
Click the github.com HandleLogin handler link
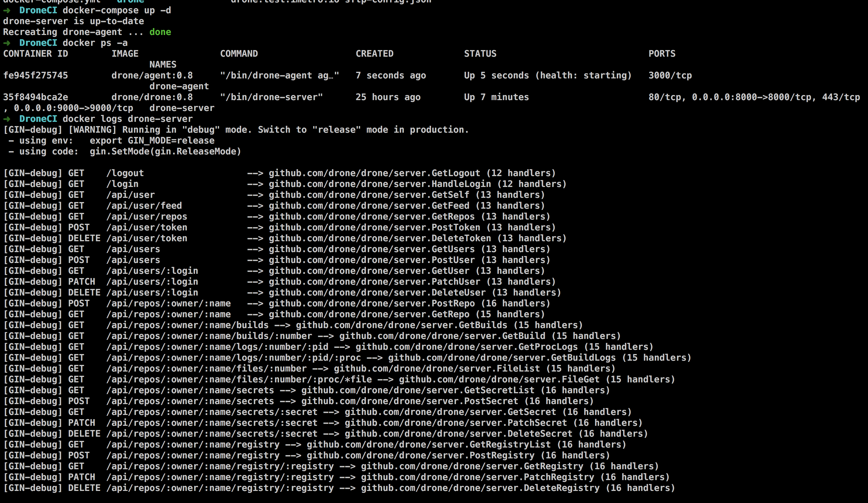tap(379, 184)
